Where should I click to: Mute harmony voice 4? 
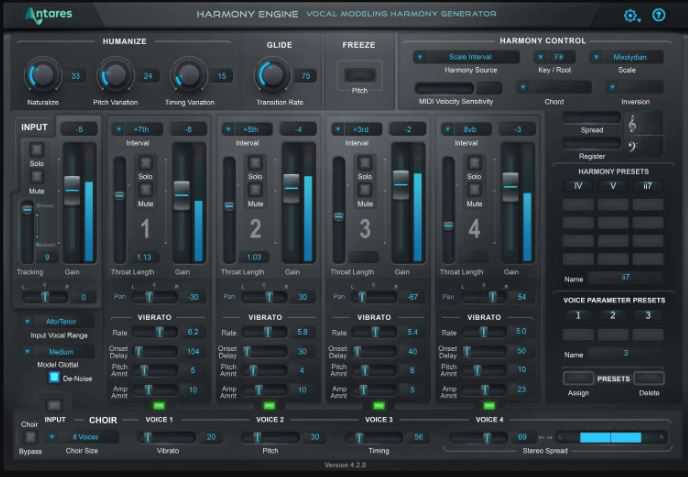click(474, 190)
